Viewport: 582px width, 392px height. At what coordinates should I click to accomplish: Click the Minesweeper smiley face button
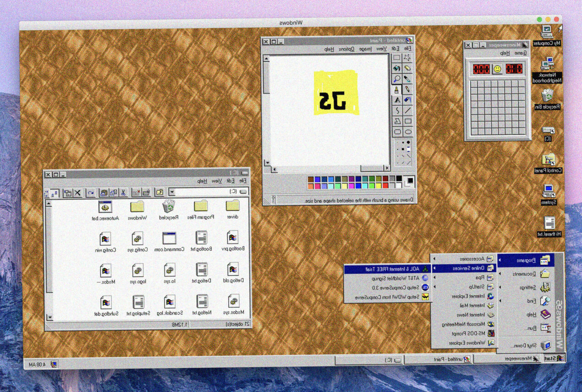(x=497, y=69)
